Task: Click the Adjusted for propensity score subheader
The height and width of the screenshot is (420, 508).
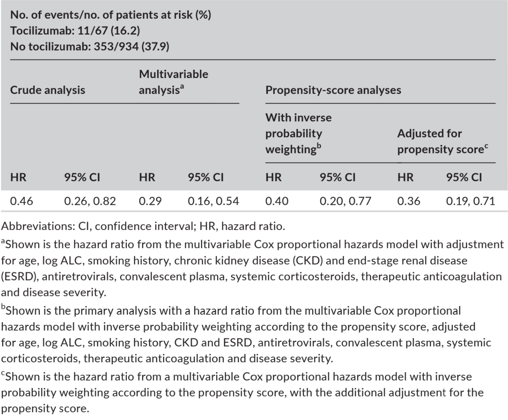Action: point(443,141)
